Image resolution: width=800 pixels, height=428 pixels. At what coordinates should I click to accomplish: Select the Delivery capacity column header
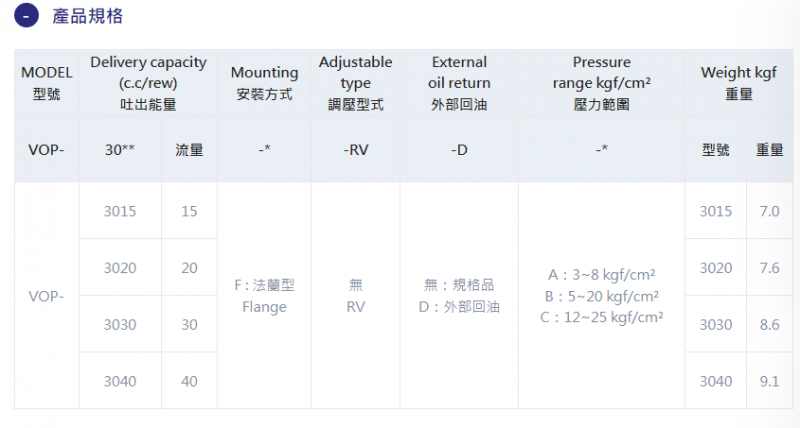click(148, 83)
